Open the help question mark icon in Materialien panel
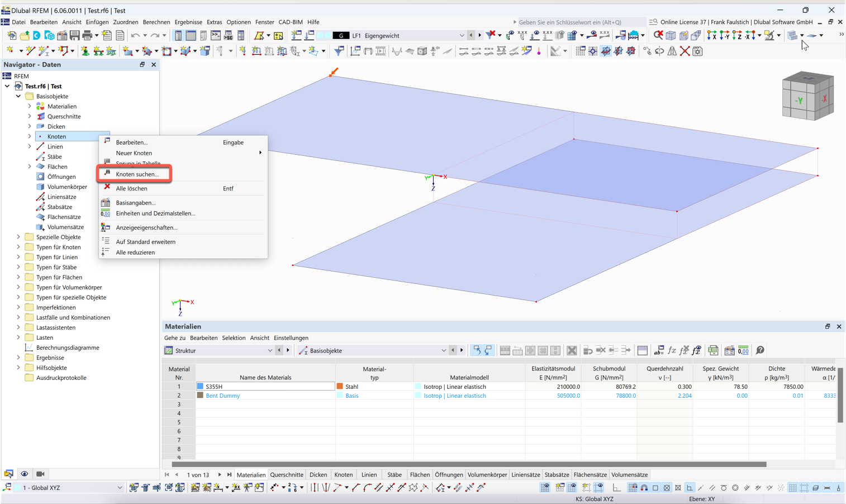Image resolution: width=846 pixels, height=504 pixels. 759,350
